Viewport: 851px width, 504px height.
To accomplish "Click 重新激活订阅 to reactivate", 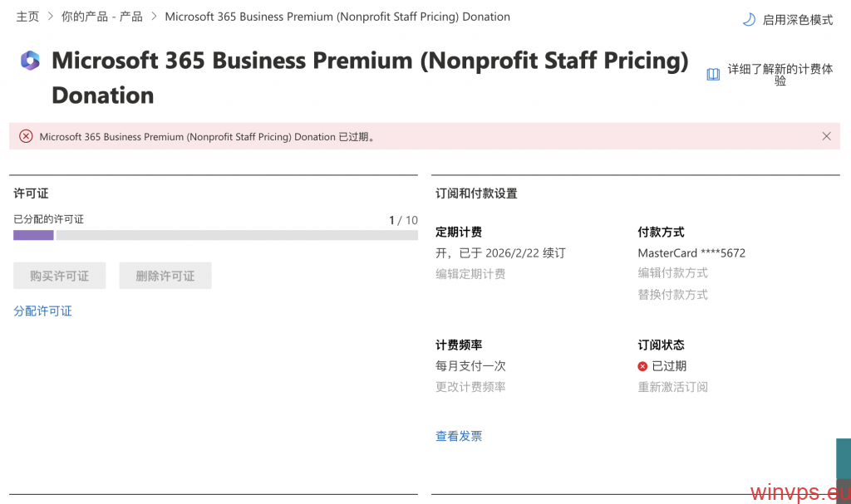I will coord(672,387).
